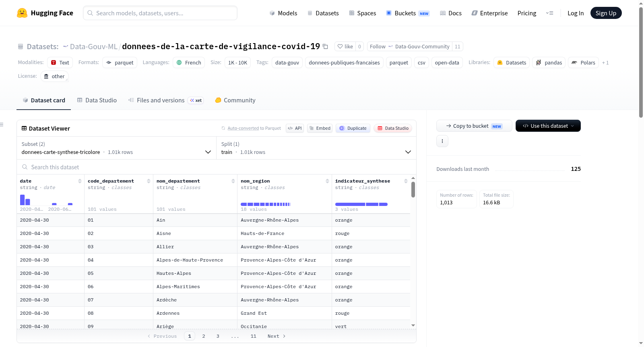Open the navigation overflow menu icon
The width and height of the screenshot is (644, 347).
coord(549,13)
